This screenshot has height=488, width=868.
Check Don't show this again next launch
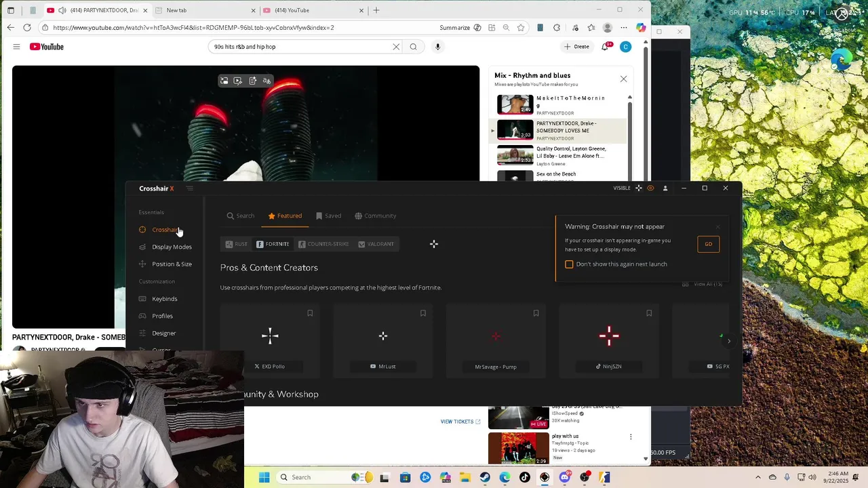tap(569, 264)
